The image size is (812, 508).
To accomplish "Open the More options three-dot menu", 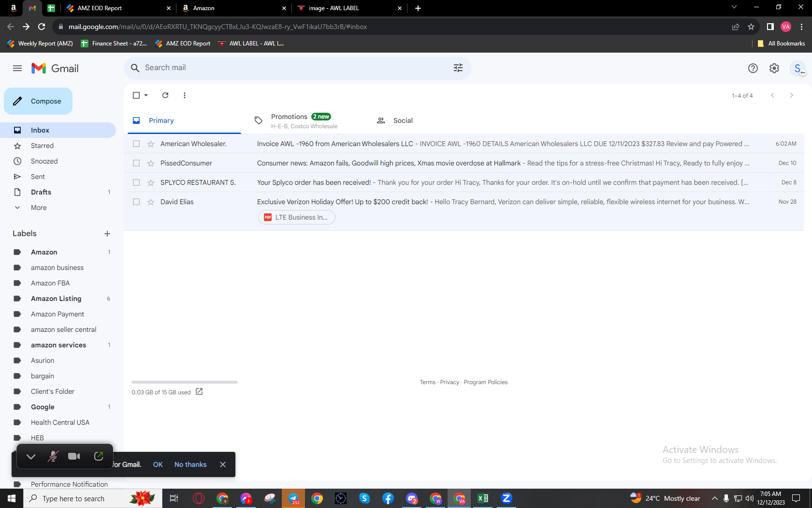I will click(185, 95).
